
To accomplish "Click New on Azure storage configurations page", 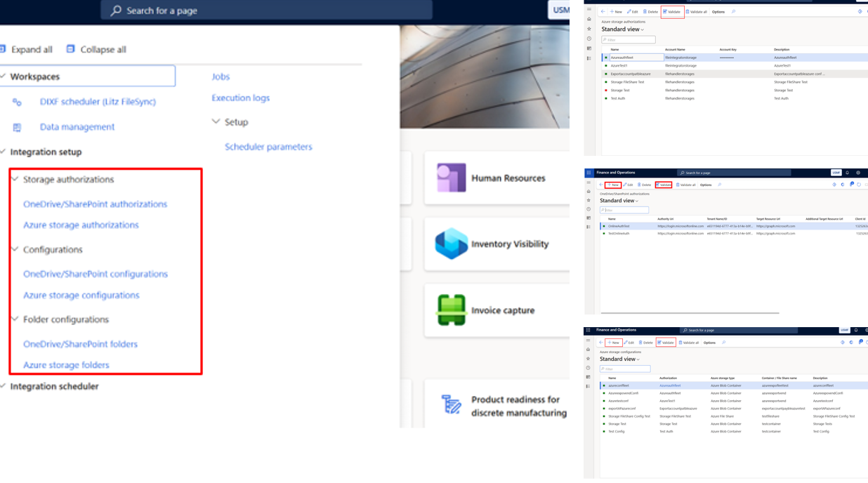I will tap(614, 343).
